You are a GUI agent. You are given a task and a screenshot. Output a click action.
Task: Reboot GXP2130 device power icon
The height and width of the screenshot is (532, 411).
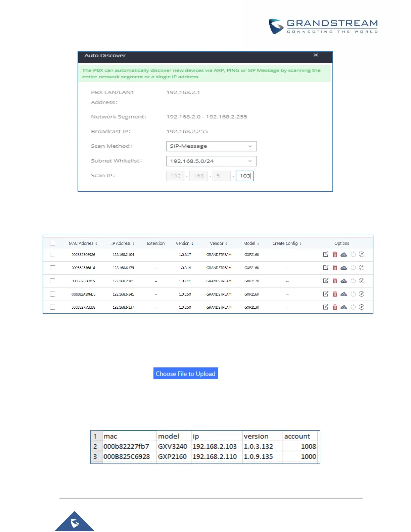click(353, 307)
